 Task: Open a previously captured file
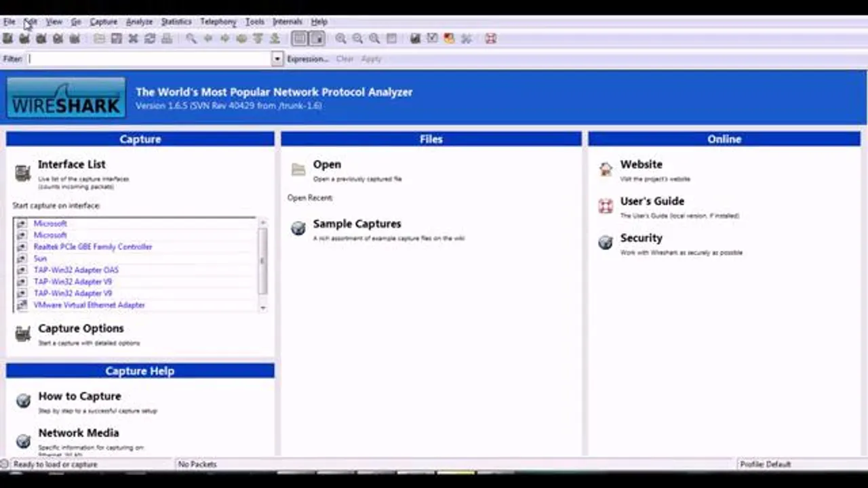[x=327, y=164]
